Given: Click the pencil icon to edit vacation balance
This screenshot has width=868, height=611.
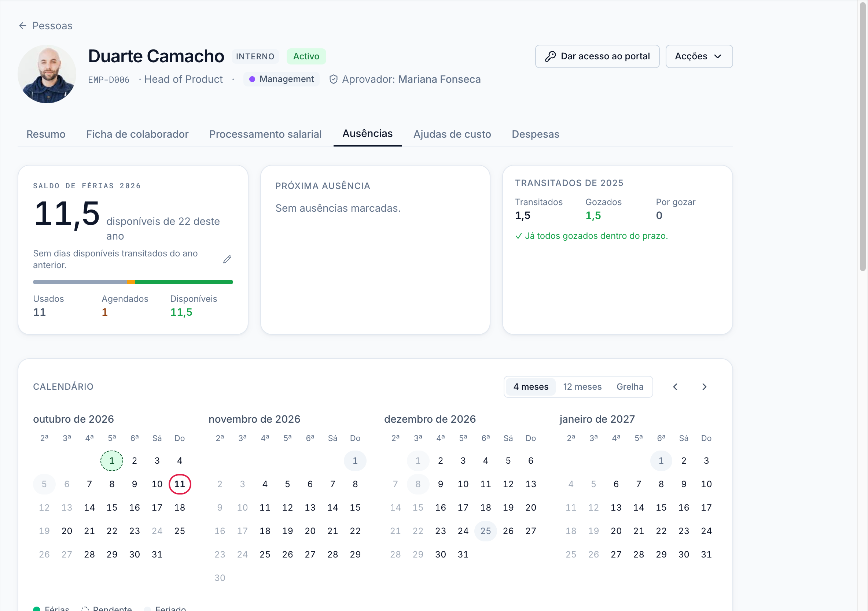Looking at the screenshot, I should [227, 259].
